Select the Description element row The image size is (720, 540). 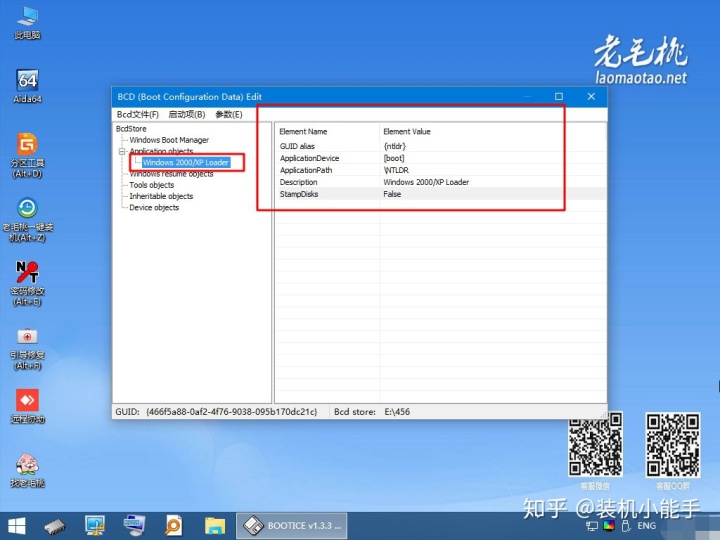441,182
